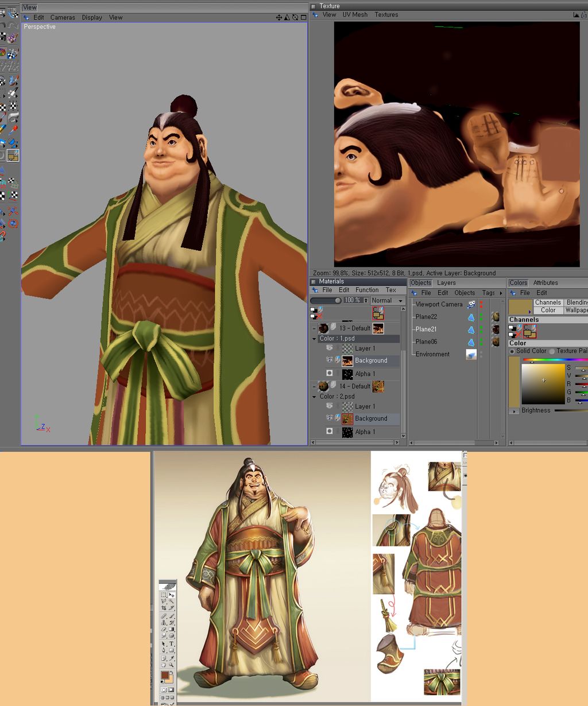Collapse the Color : 2.psd layer group
The image size is (588, 706).
pos(314,397)
